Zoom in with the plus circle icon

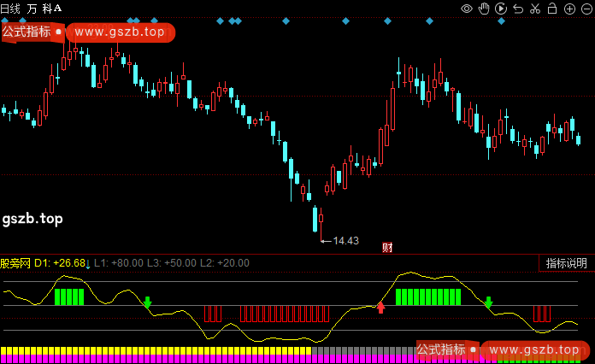(568, 9)
